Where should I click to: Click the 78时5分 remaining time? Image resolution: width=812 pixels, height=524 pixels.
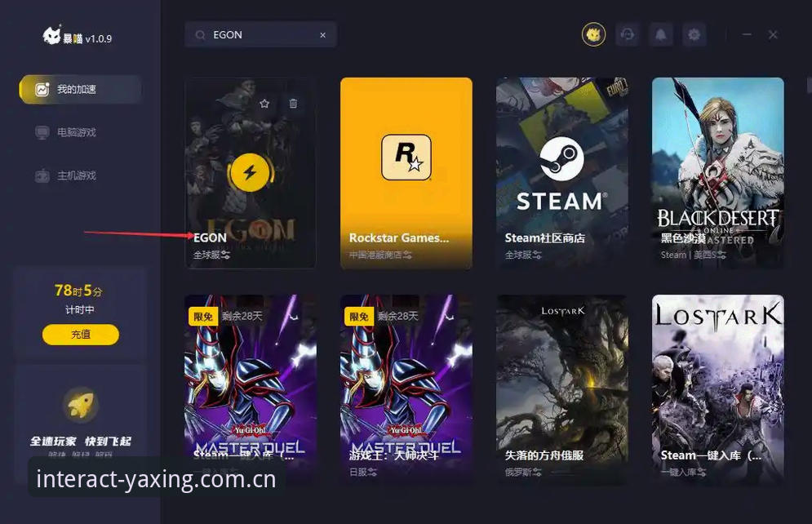click(x=78, y=291)
